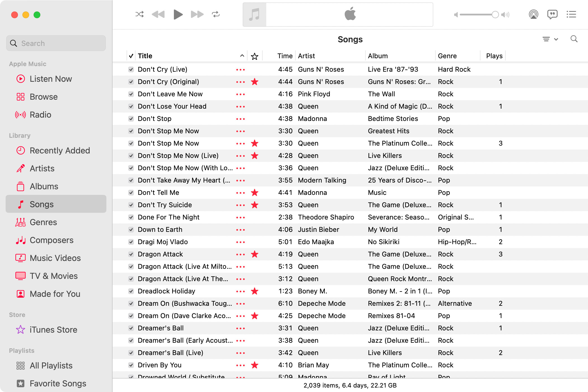This screenshot has height=392, width=588.
Task: Favorite the Don't Stop star
Action: tap(255, 119)
